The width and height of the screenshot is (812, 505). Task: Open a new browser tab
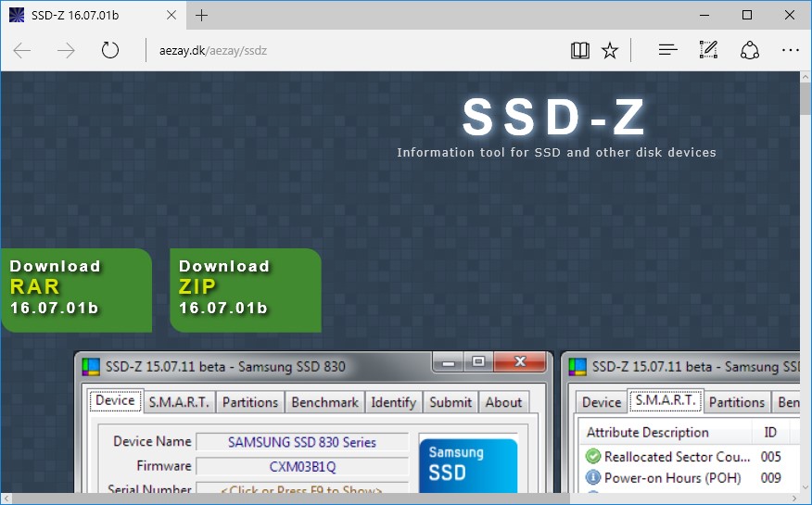click(202, 15)
